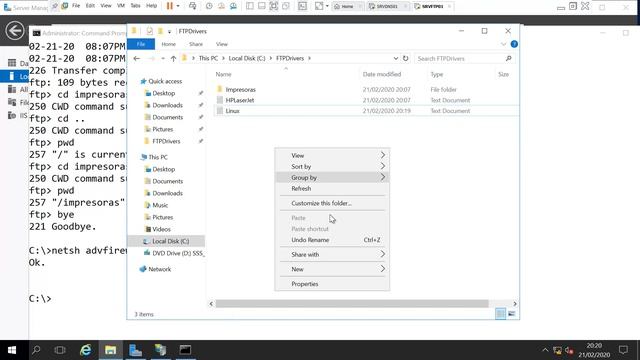Click VMware send Ctrl+Alt+Del icon
The image size is (640, 360).
192,6
